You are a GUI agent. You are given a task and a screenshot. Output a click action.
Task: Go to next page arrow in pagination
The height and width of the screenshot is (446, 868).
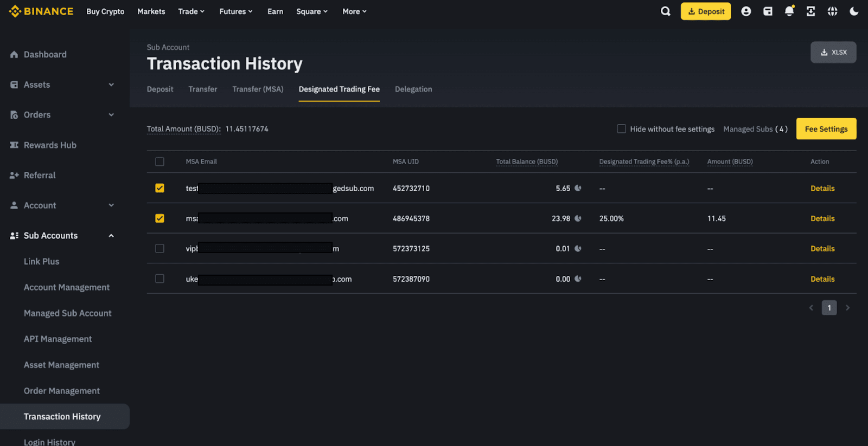tap(847, 308)
